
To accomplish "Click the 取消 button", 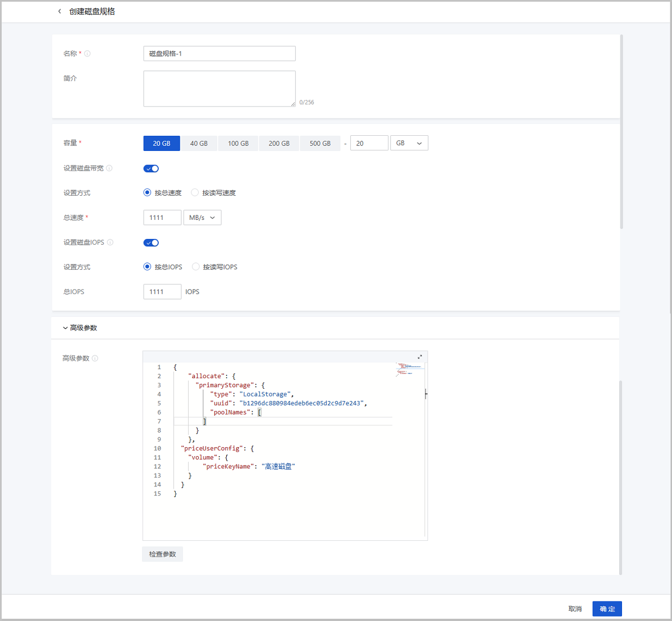I will coord(575,609).
